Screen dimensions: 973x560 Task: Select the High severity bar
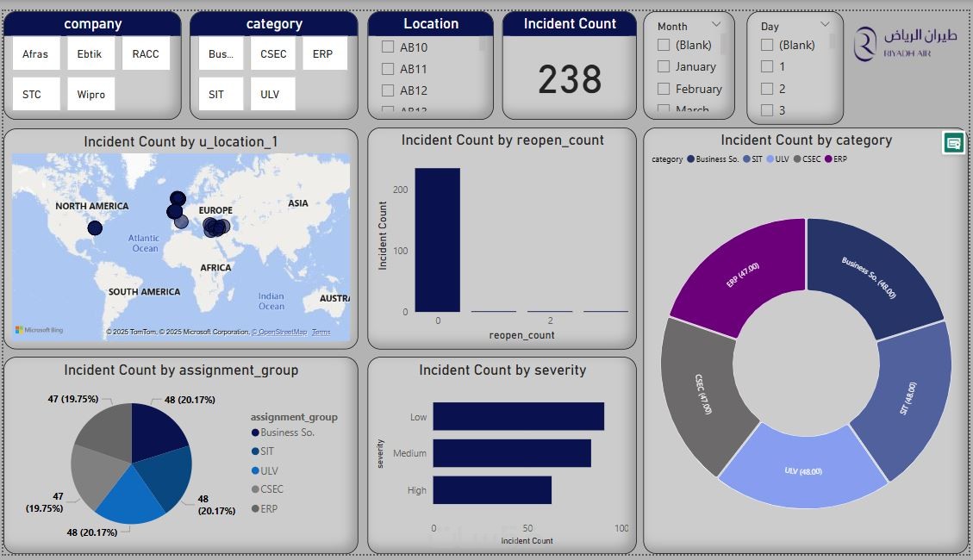point(493,490)
